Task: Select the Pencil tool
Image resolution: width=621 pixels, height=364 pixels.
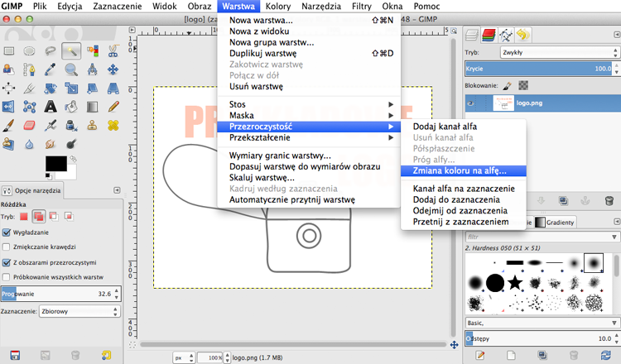Action: [x=113, y=107]
